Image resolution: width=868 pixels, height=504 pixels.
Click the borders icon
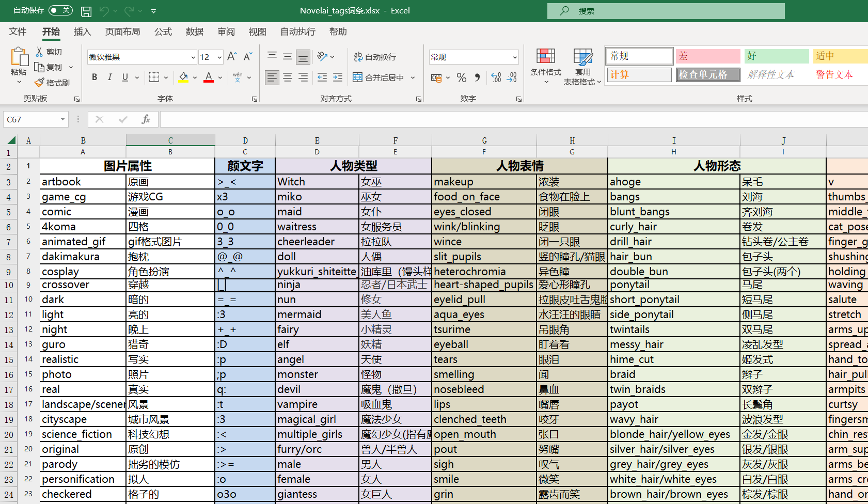click(x=154, y=77)
